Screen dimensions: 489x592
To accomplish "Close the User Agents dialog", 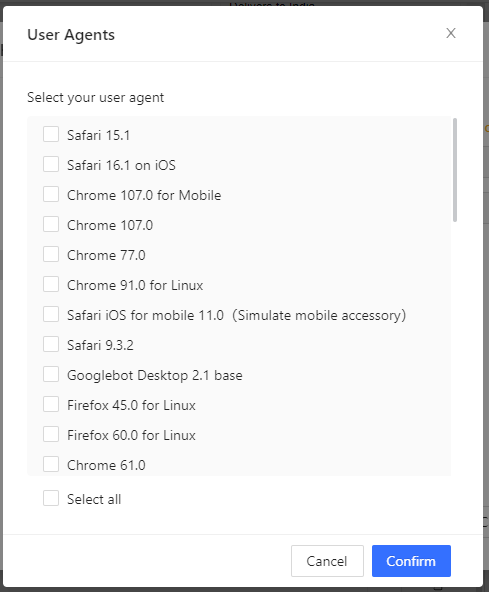I will point(450,33).
